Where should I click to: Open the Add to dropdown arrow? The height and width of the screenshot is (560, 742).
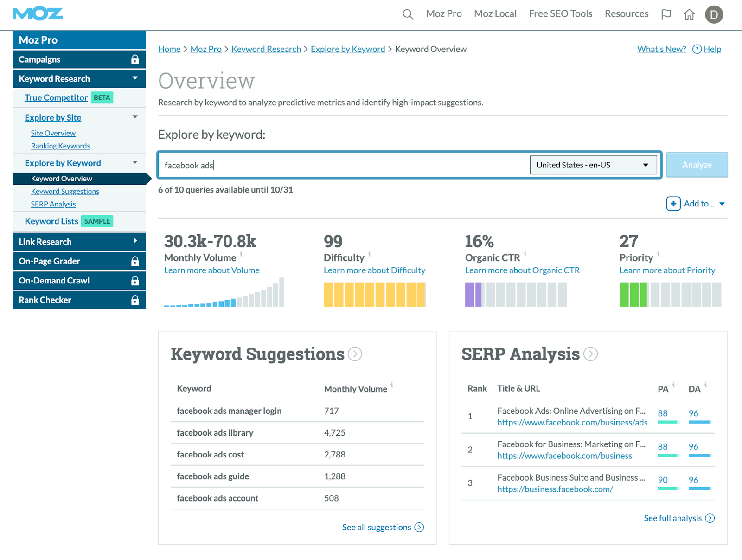click(x=722, y=204)
